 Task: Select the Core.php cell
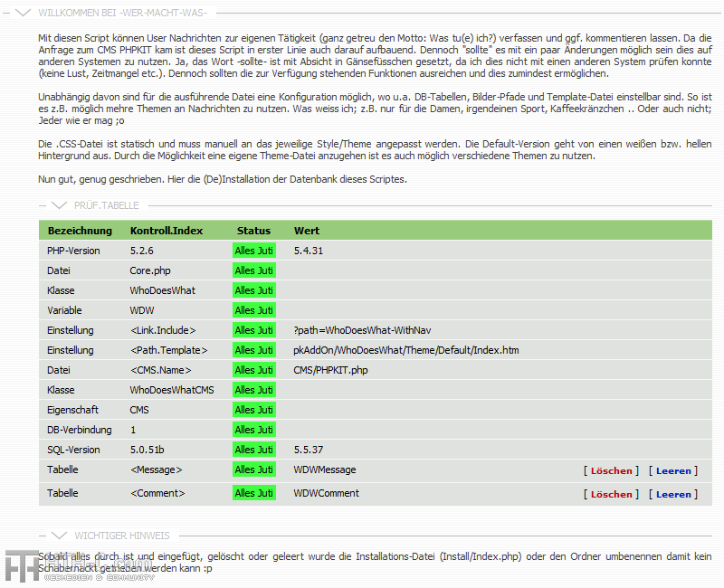coord(150,270)
